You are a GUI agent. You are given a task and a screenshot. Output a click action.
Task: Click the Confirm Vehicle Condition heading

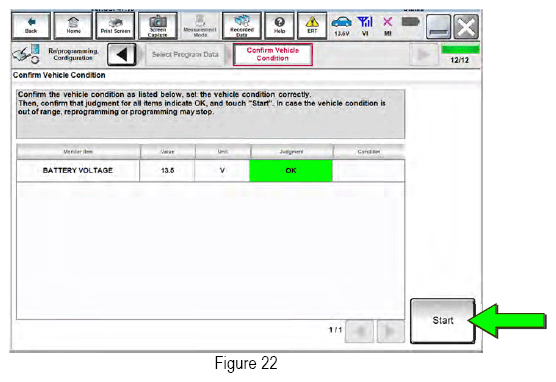(59, 75)
